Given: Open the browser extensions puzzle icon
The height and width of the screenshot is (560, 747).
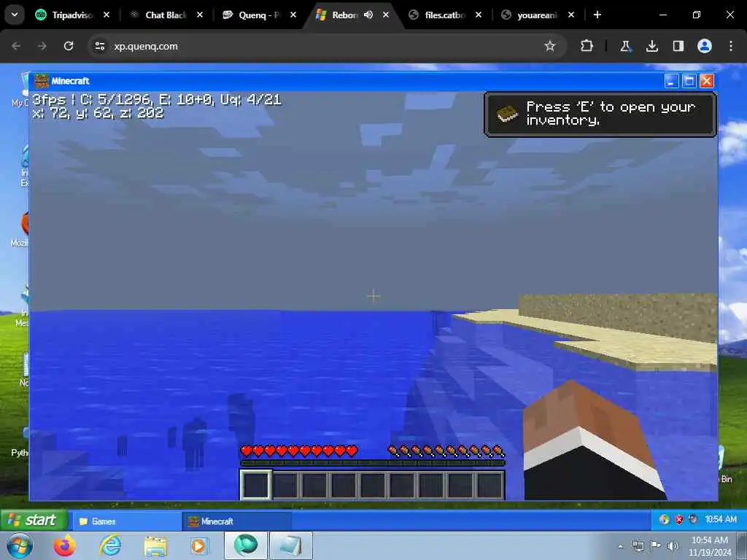Looking at the screenshot, I should [587, 46].
